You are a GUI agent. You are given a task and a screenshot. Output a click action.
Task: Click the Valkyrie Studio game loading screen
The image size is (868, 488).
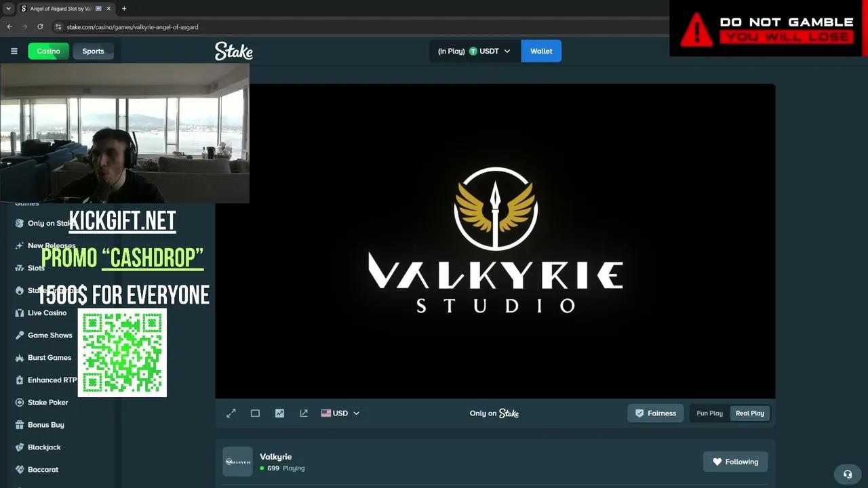495,241
